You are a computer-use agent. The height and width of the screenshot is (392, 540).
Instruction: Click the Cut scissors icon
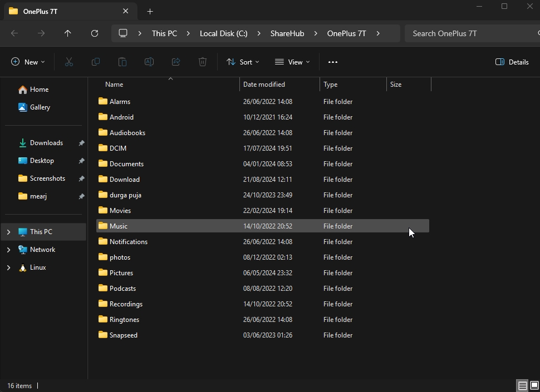(69, 62)
